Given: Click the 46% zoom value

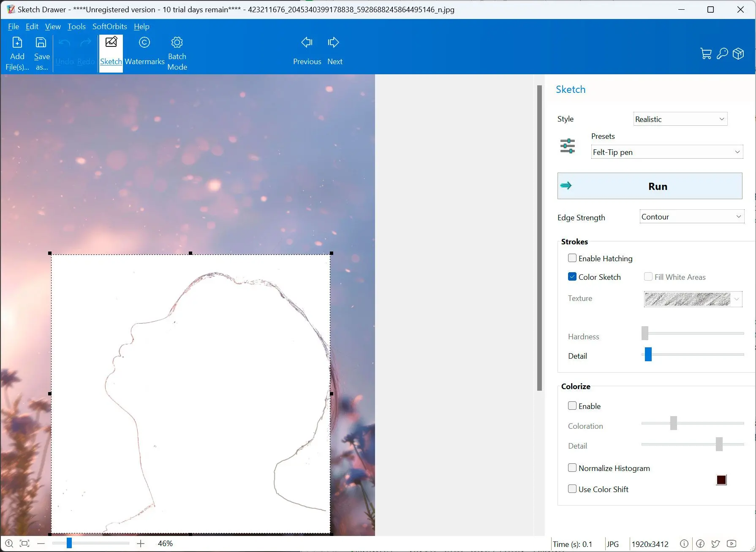Looking at the screenshot, I should point(165,544).
